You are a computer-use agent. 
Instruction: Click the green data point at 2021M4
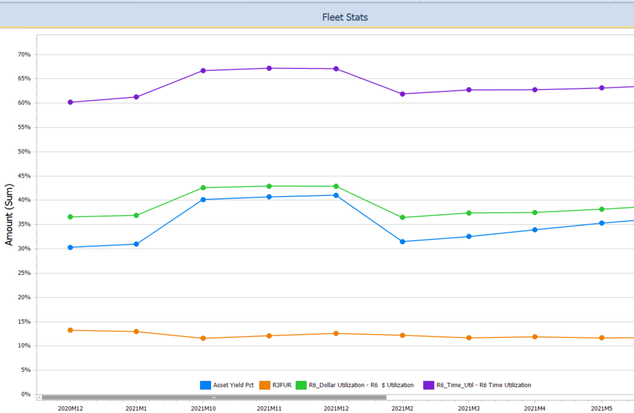[x=535, y=213]
